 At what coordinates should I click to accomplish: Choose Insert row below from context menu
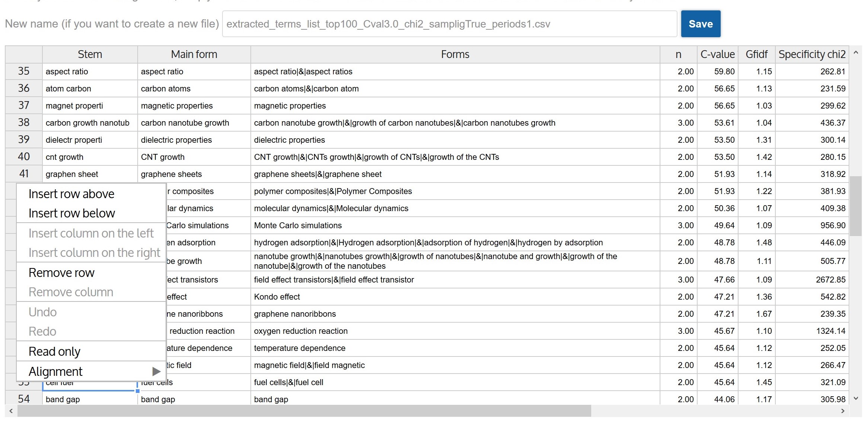(91, 213)
